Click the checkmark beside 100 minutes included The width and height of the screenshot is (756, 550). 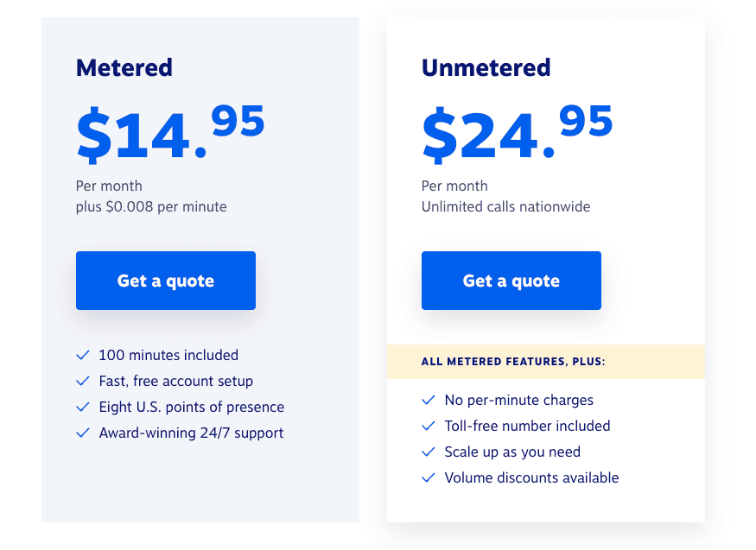point(83,355)
